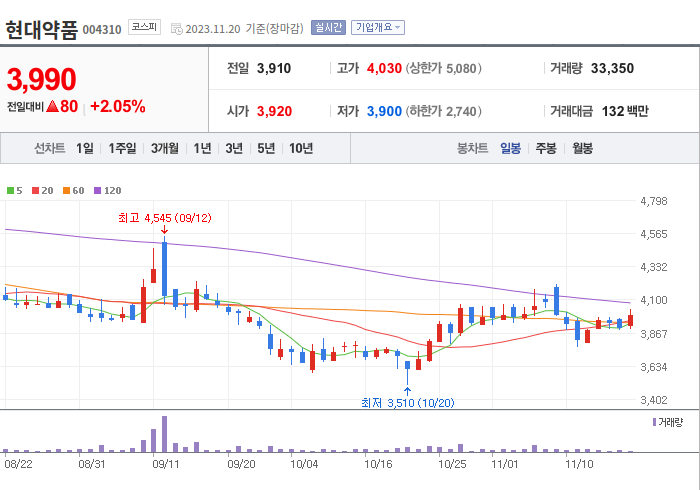Click the orange 60-day moving average legend swatch
Viewport: 700px width, 490px height.
coord(67,191)
